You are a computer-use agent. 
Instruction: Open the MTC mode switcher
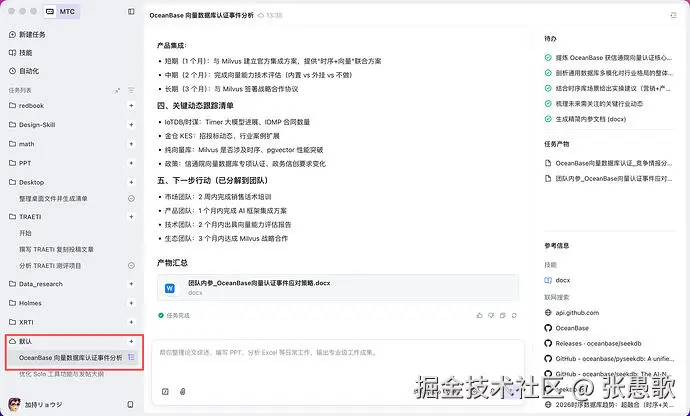(62, 11)
